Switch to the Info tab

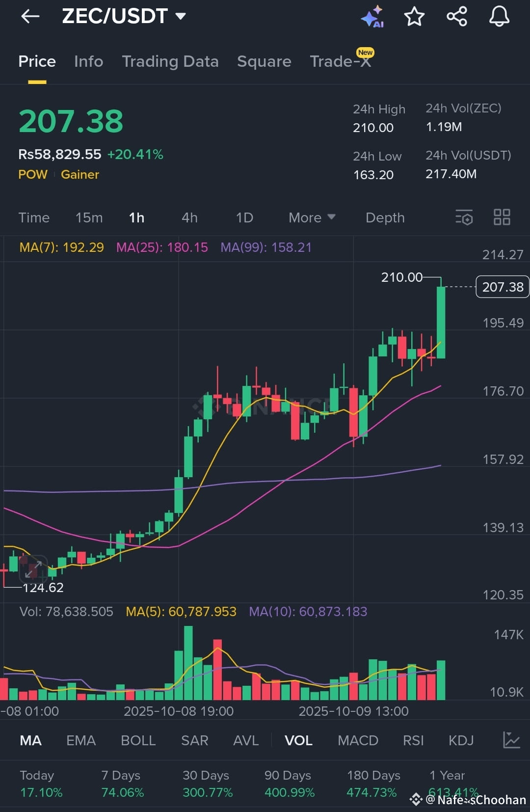(x=88, y=61)
